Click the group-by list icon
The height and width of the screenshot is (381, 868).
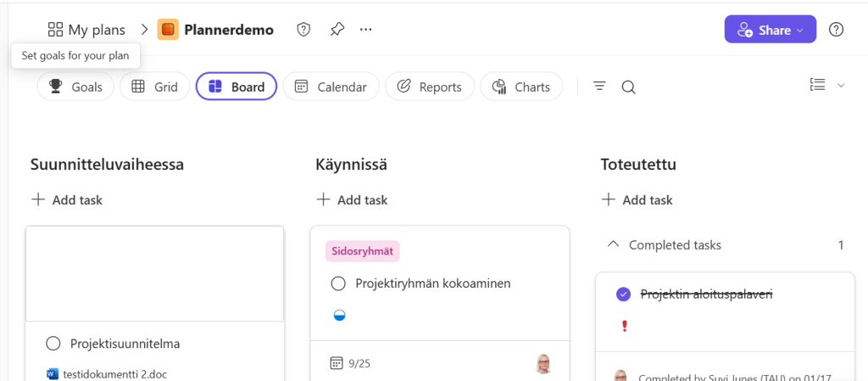[x=818, y=85]
